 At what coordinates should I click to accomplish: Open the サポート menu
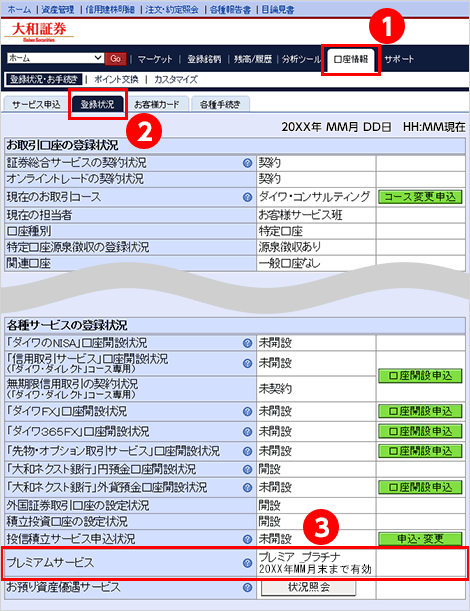[x=399, y=59]
